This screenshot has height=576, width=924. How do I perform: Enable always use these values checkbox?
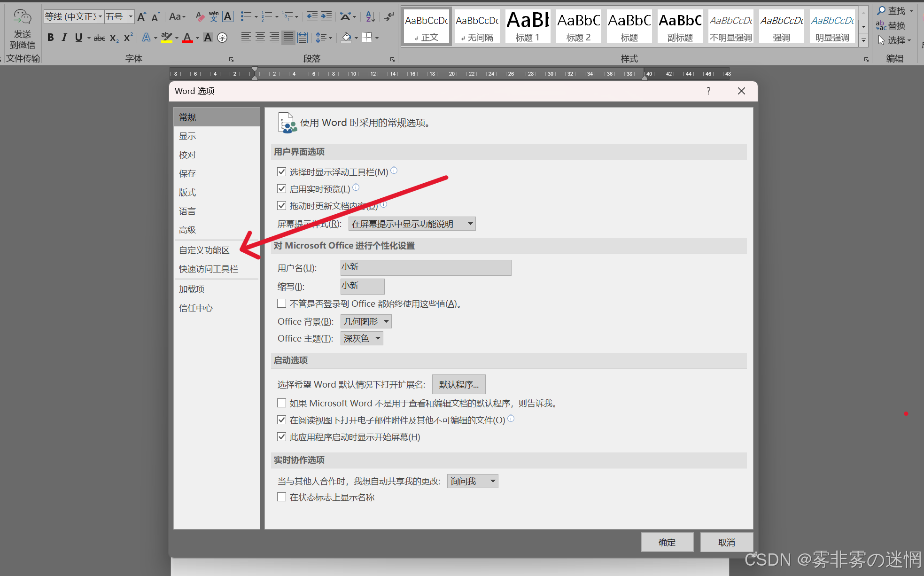[282, 304]
